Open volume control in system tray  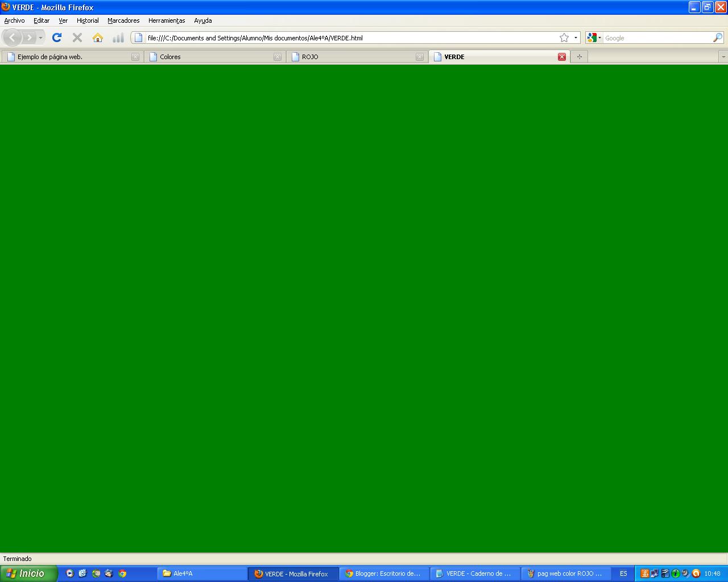(684, 573)
